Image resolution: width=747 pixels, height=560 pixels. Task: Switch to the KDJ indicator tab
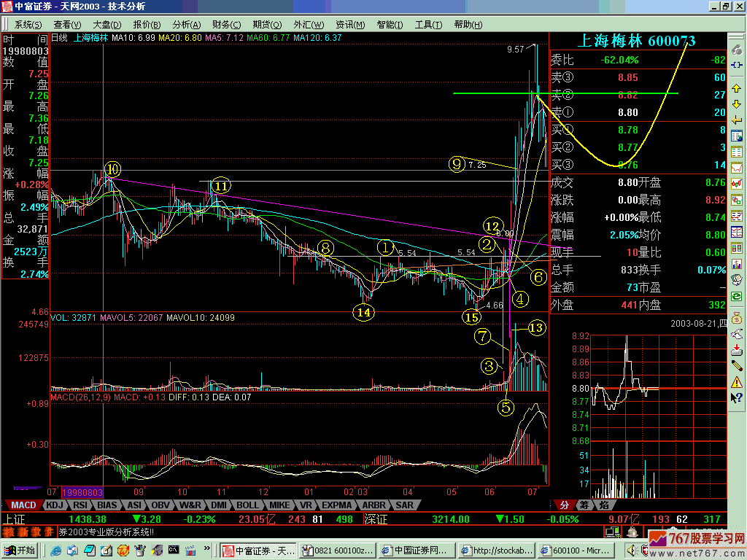pos(55,505)
